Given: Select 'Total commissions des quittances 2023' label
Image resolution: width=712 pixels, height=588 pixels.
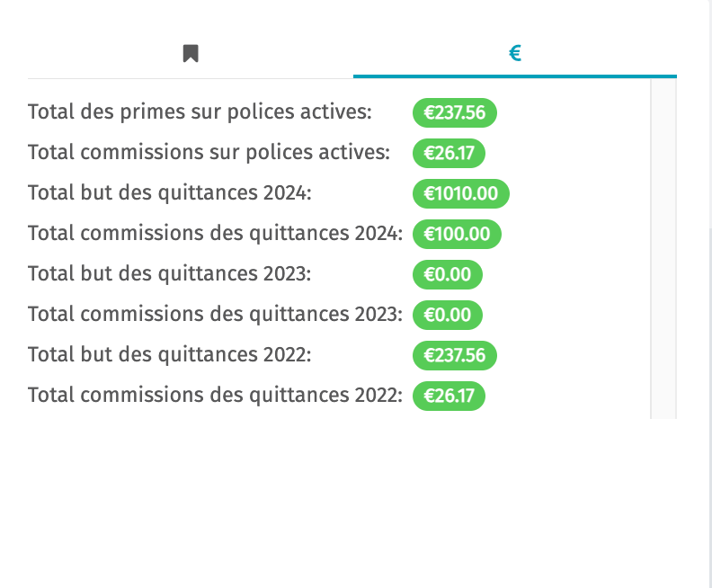Looking at the screenshot, I should tap(215, 314).
